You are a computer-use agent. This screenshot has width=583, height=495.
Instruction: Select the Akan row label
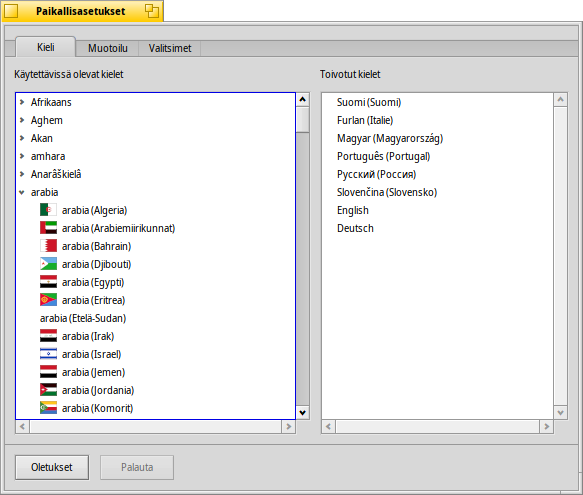coord(42,138)
